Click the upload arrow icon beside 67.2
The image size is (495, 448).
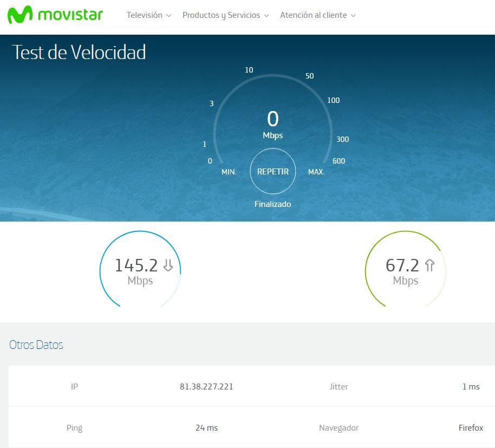(x=429, y=265)
